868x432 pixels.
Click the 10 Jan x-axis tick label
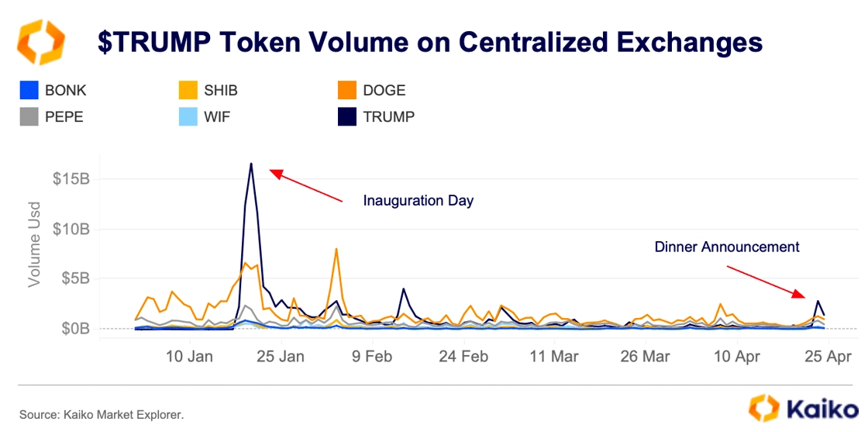tap(191, 358)
